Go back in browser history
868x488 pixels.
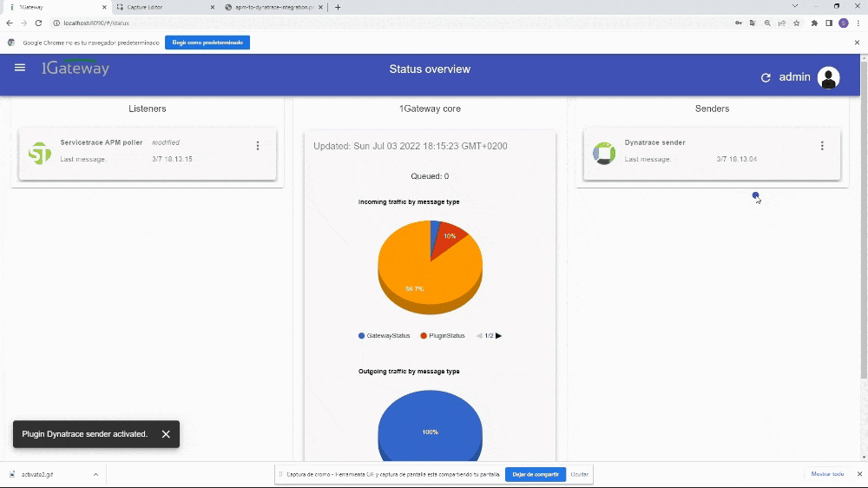click(10, 23)
